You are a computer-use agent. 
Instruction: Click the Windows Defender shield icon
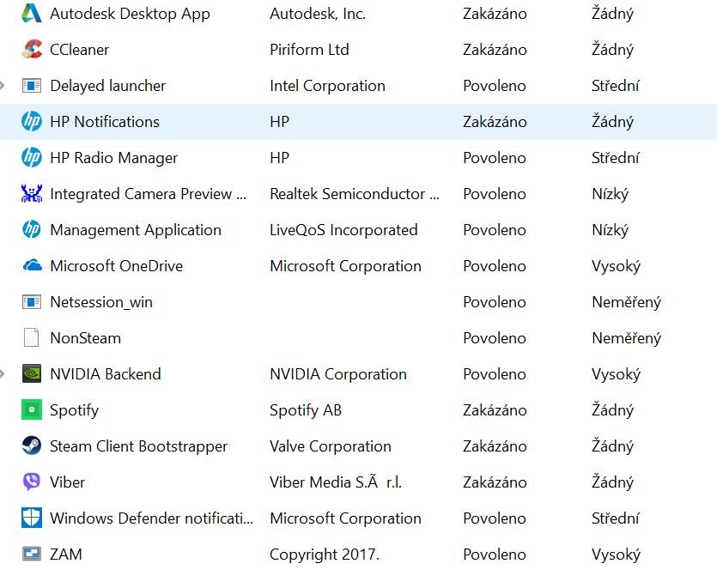(x=32, y=518)
